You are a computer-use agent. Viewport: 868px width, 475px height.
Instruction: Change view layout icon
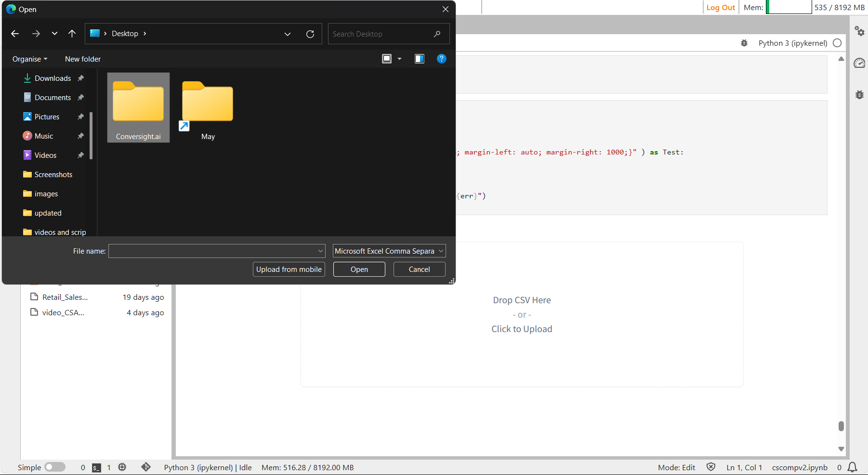(x=387, y=59)
